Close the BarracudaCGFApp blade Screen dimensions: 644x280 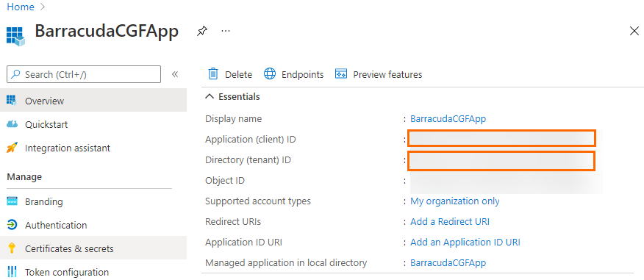click(x=634, y=31)
